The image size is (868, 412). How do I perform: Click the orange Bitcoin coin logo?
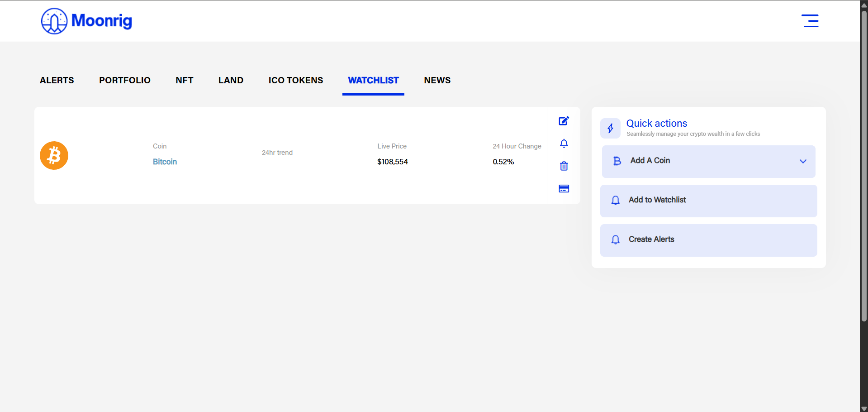[x=54, y=155]
